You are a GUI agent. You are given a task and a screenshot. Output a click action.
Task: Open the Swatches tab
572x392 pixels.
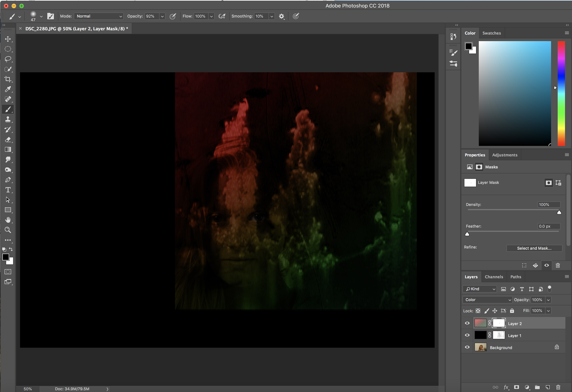pyautogui.click(x=491, y=33)
